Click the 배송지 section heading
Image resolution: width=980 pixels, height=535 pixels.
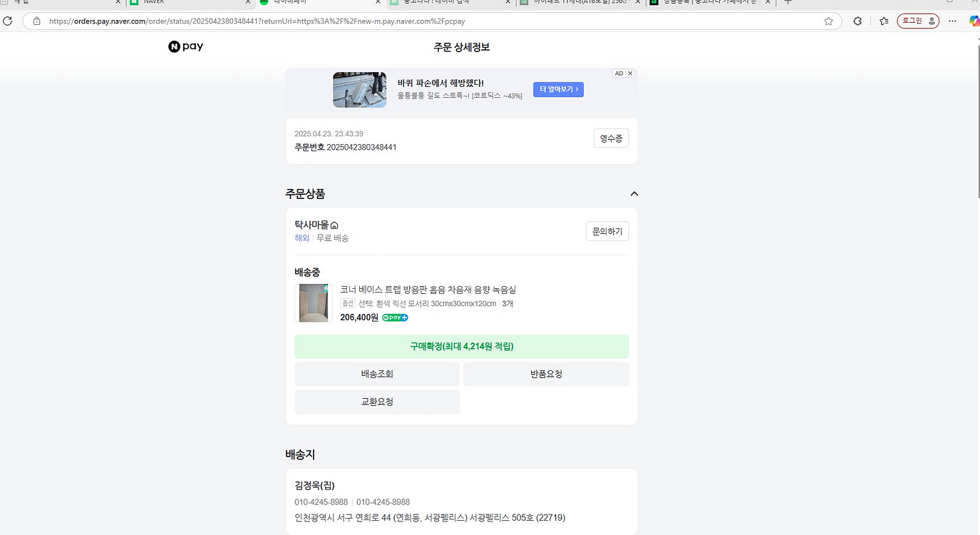click(300, 454)
